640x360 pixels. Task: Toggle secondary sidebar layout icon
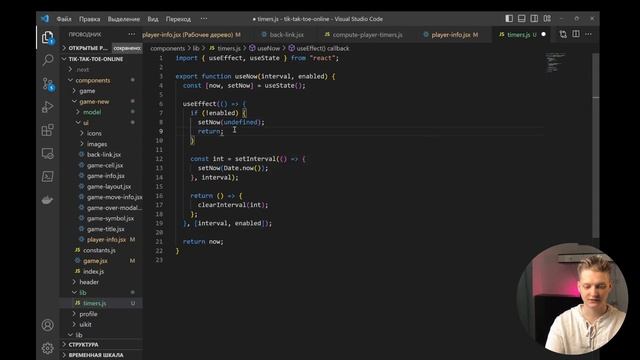[534, 18]
